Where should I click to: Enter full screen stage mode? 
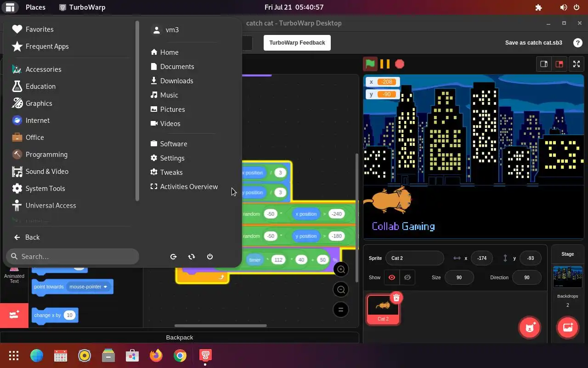pos(576,64)
